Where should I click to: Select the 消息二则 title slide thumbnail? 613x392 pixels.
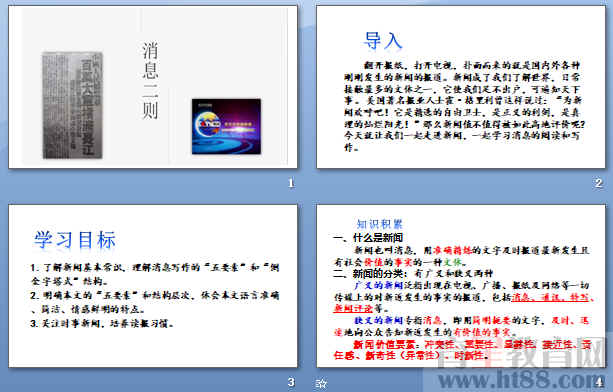point(153,87)
